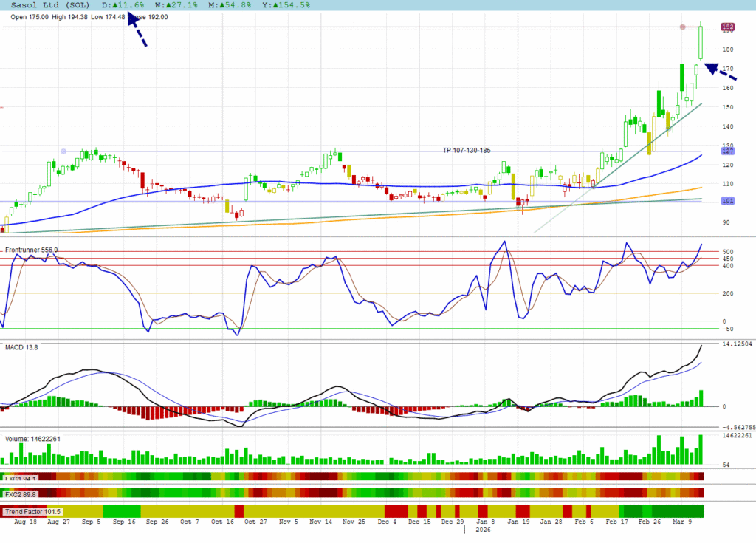Select the red 192 price marker label

[728, 27]
